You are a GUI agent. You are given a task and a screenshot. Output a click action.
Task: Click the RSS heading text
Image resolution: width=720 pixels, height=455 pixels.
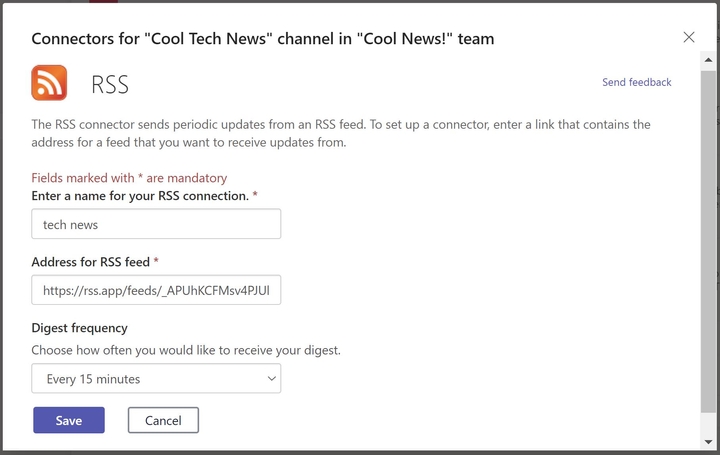[x=110, y=84]
